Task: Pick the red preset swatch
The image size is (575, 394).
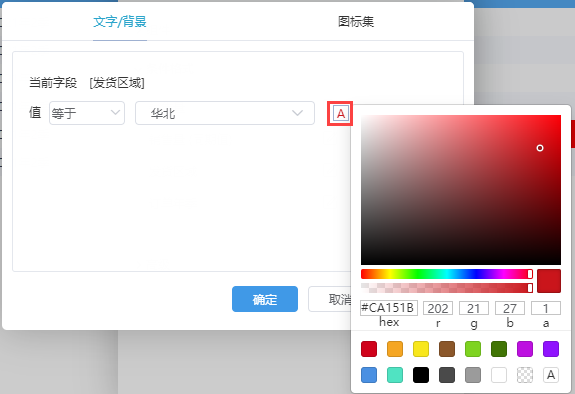Action: coord(369,349)
